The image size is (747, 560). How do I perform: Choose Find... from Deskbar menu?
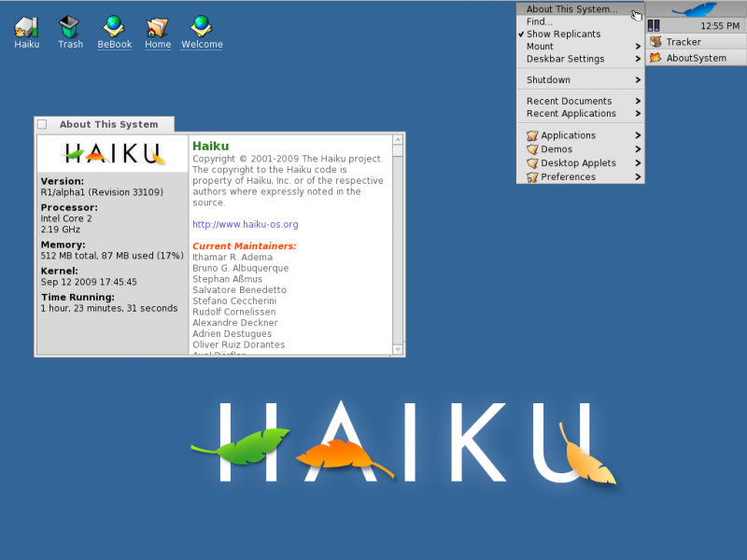coord(580,21)
